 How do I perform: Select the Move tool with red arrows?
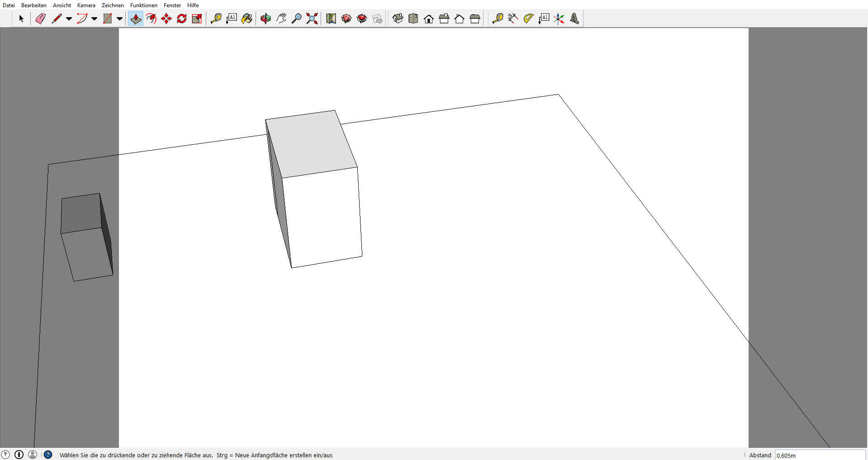pos(166,19)
